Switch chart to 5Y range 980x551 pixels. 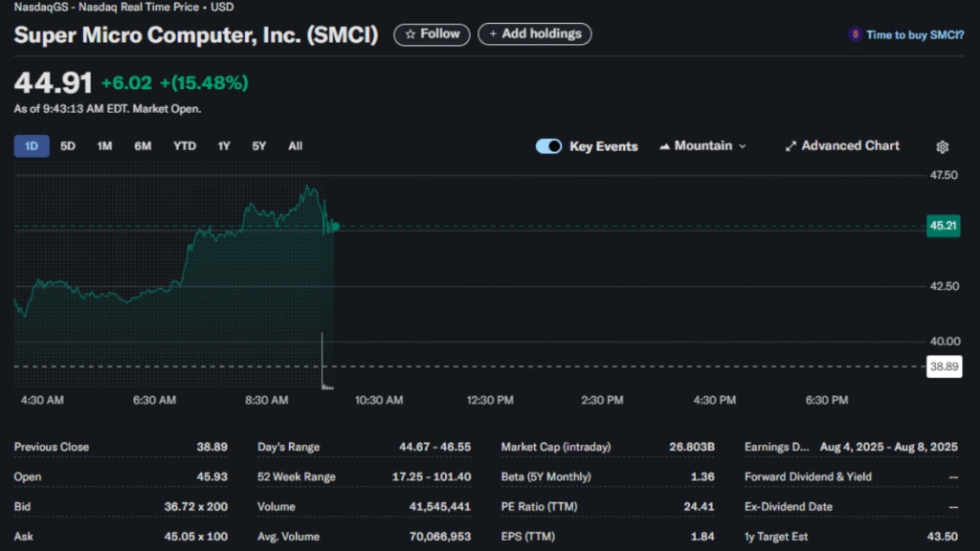pos(258,146)
